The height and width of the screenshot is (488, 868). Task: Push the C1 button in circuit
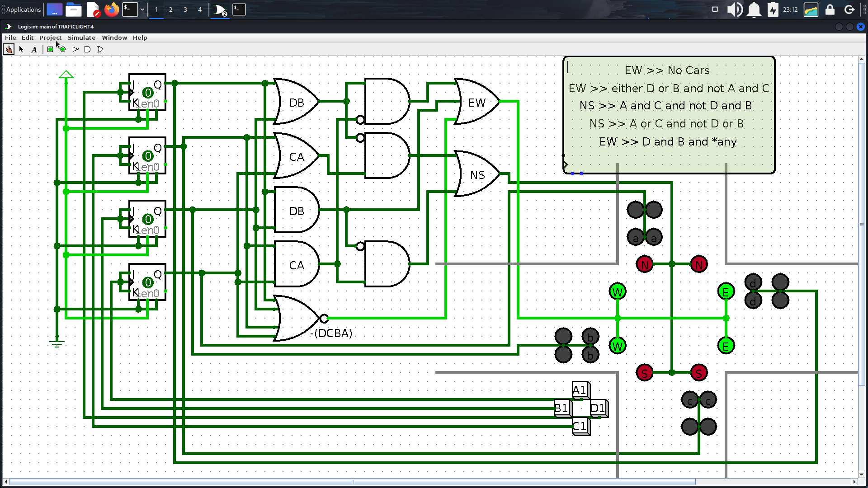click(x=581, y=426)
